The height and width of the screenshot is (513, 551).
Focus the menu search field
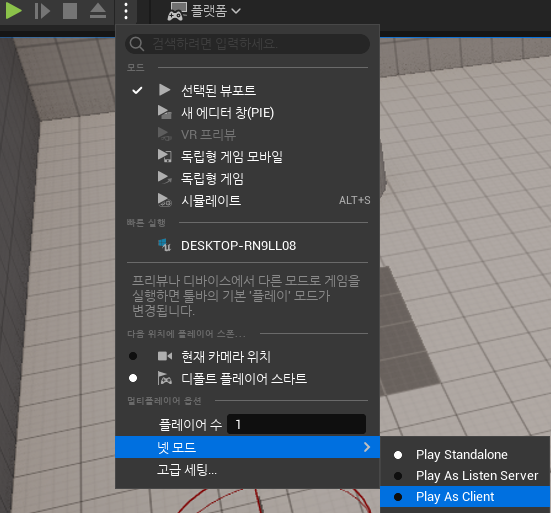[x=247, y=44]
